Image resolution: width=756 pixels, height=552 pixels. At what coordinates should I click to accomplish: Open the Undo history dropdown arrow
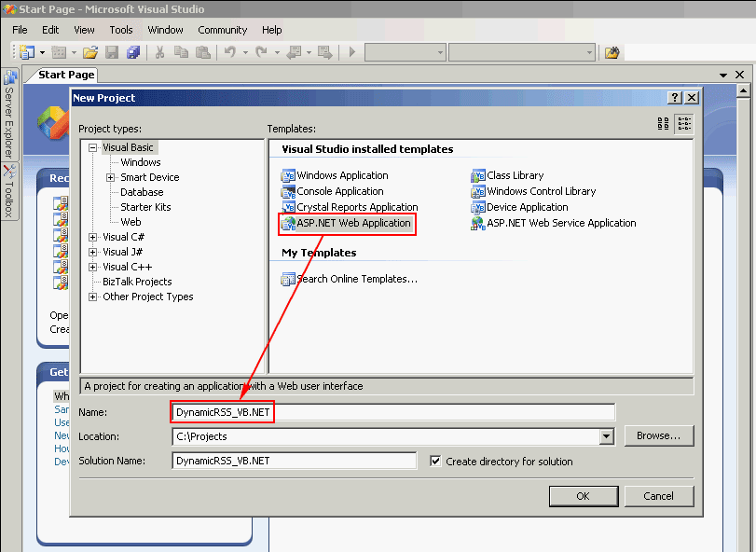[x=245, y=52]
